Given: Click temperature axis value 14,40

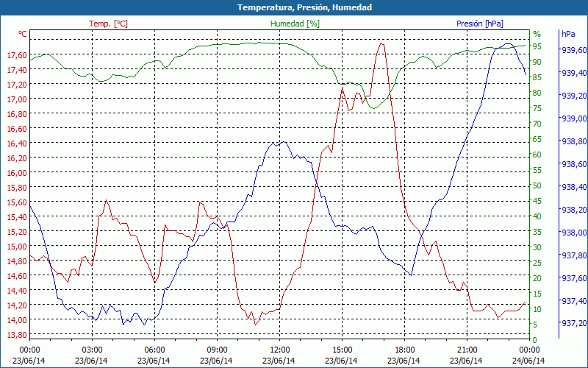Looking at the screenshot, I should (x=17, y=291).
